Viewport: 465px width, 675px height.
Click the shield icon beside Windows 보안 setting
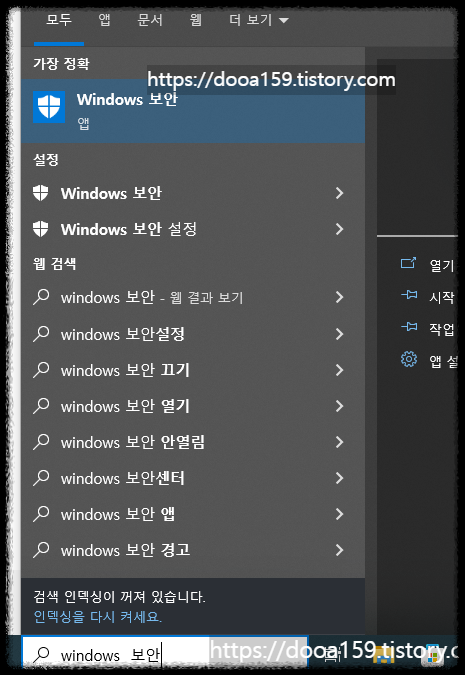tap(41, 193)
